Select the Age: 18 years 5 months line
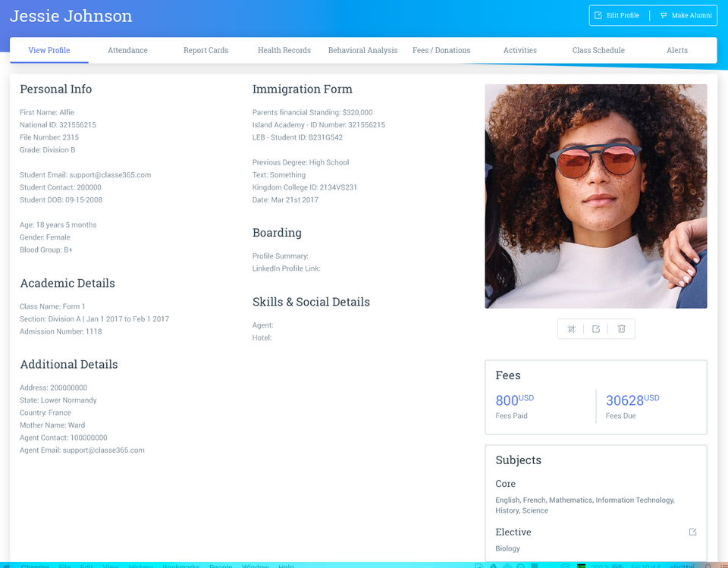The image size is (728, 568). pos(58,224)
